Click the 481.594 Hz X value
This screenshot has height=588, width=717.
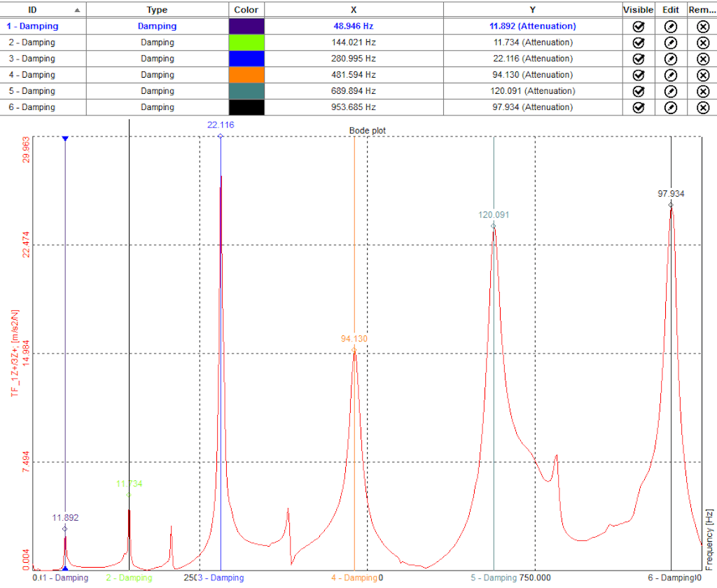pyautogui.click(x=354, y=74)
